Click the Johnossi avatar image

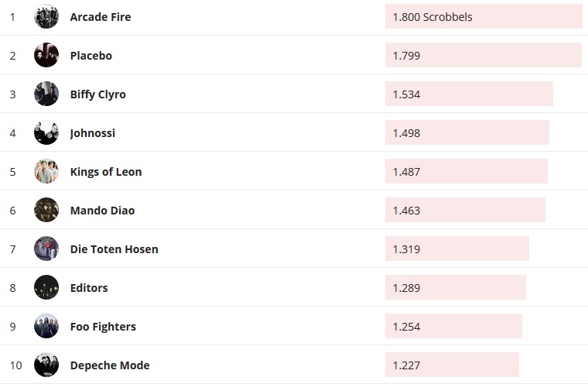pos(46,132)
